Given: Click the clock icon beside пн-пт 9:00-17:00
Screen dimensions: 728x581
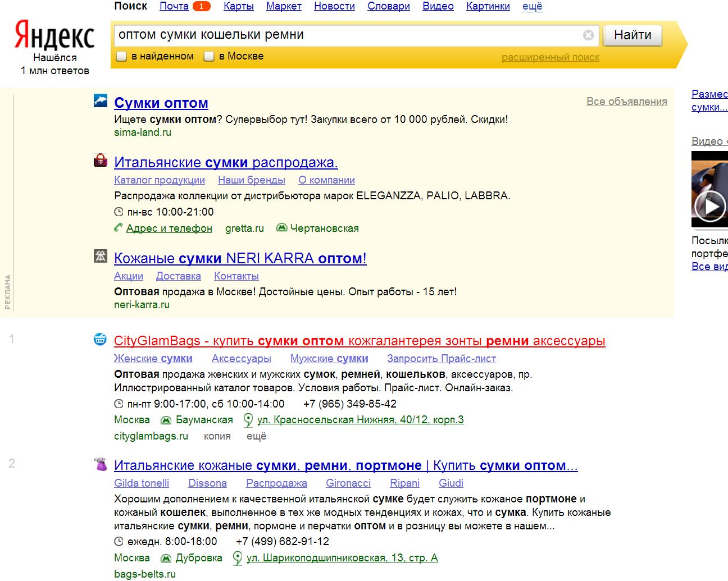Looking at the screenshot, I should point(119,404).
